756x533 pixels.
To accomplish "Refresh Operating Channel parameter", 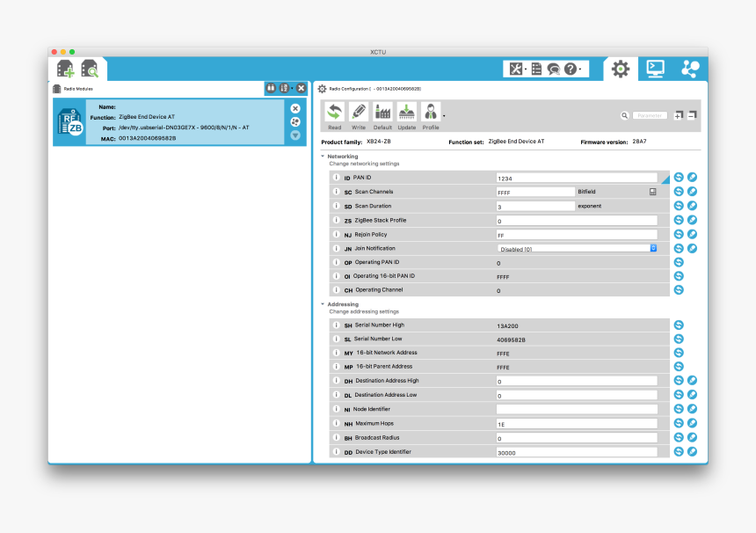I will point(679,290).
